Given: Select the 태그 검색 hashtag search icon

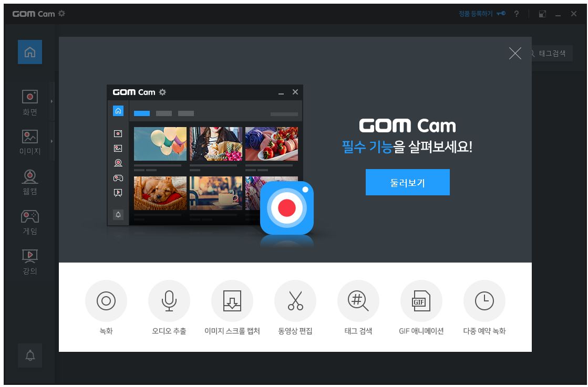Looking at the screenshot, I should tap(358, 301).
